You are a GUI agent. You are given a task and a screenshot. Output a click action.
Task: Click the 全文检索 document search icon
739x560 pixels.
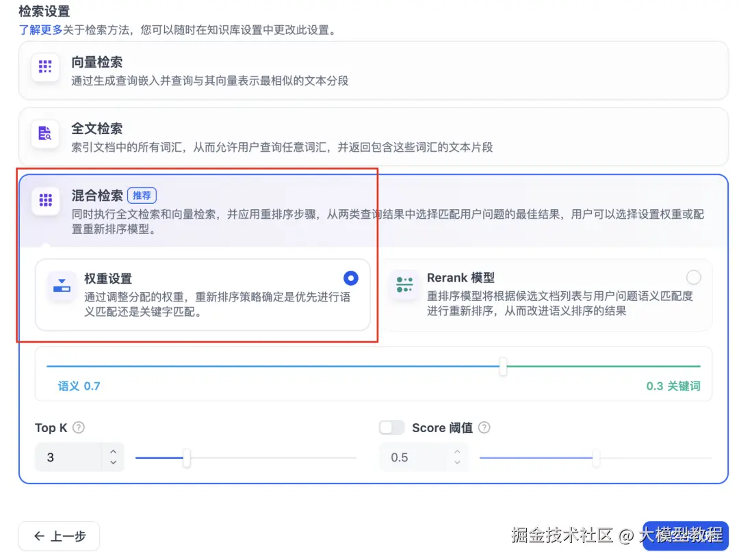[44, 134]
